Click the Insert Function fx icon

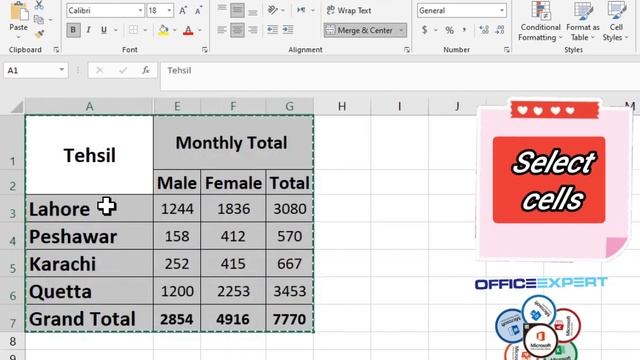pyautogui.click(x=146, y=71)
